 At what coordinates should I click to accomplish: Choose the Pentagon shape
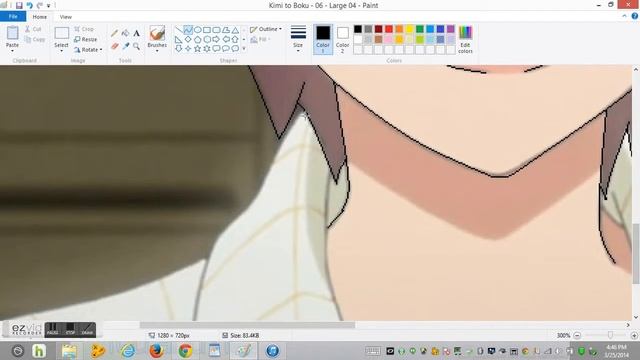point(198,40)
